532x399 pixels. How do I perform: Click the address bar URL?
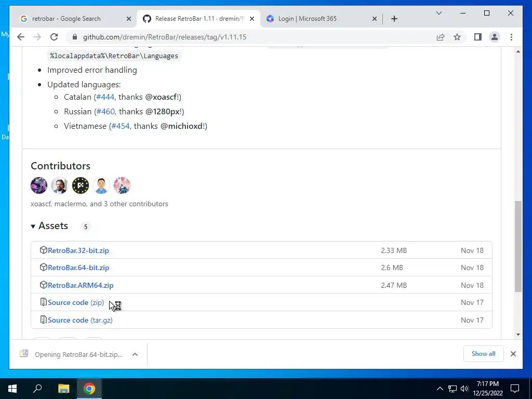tap(165, 37)
